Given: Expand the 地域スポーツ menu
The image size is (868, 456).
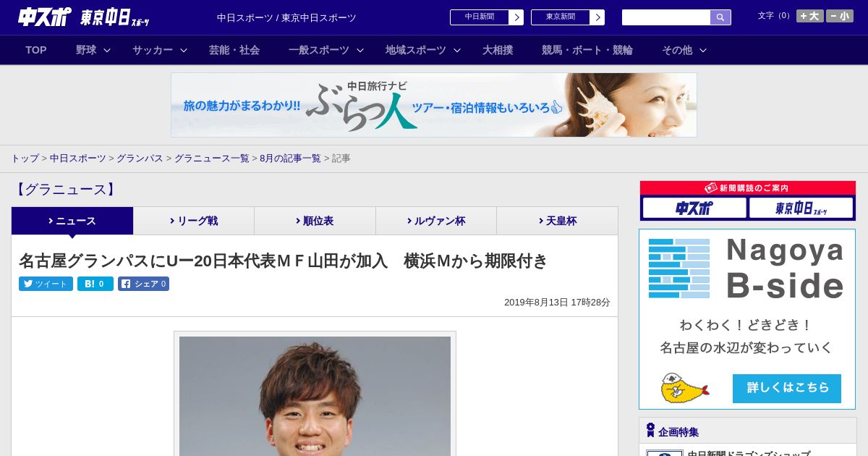Looking at the screenshot, I should (x=423, y=50).
